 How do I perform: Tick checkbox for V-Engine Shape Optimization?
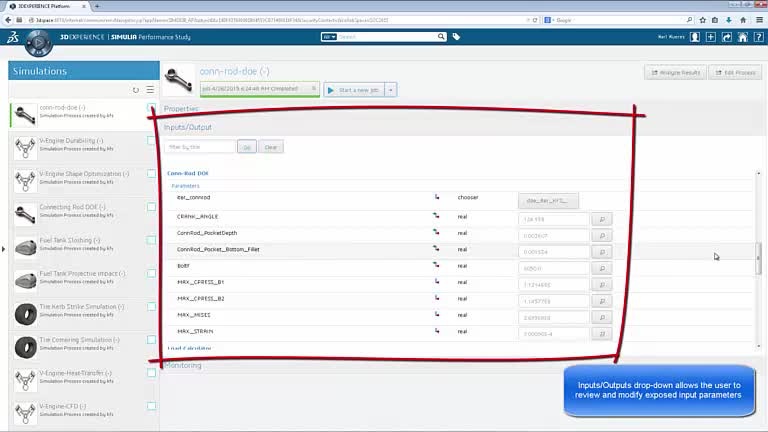tap(151, 173)
